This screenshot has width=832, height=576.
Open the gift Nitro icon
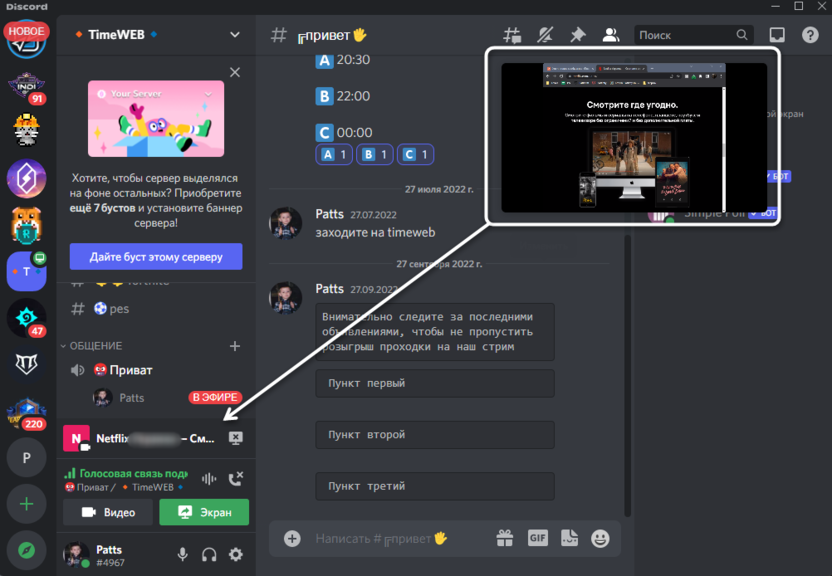coord(505,538)
